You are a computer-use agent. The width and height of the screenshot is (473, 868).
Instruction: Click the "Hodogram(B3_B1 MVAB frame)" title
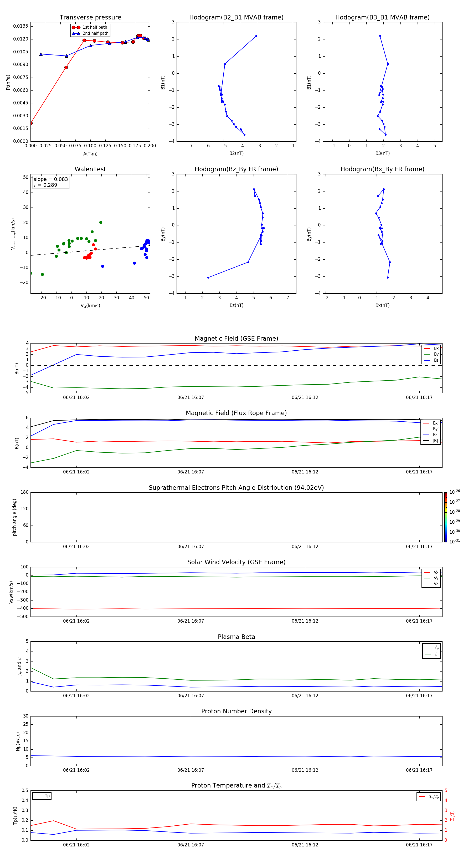coord(382,18)
